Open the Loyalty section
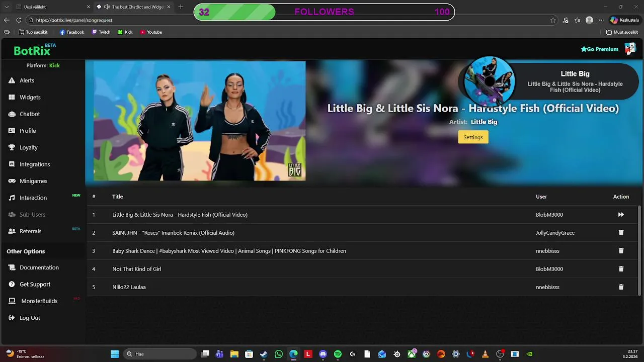Viewport: 644px width, 362px height. pyautogui.click(x=28, y=147)
